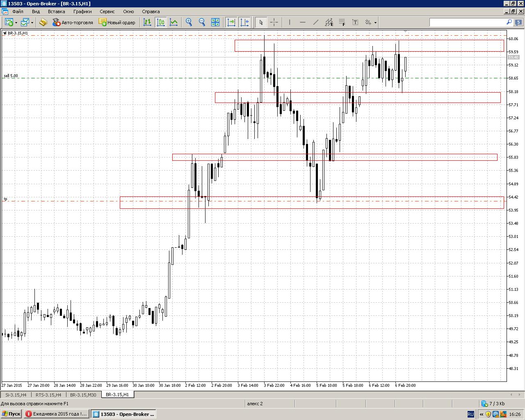525x420 pixels.
Task: Open the Сервис menu
Action: [x=107, y=11]
